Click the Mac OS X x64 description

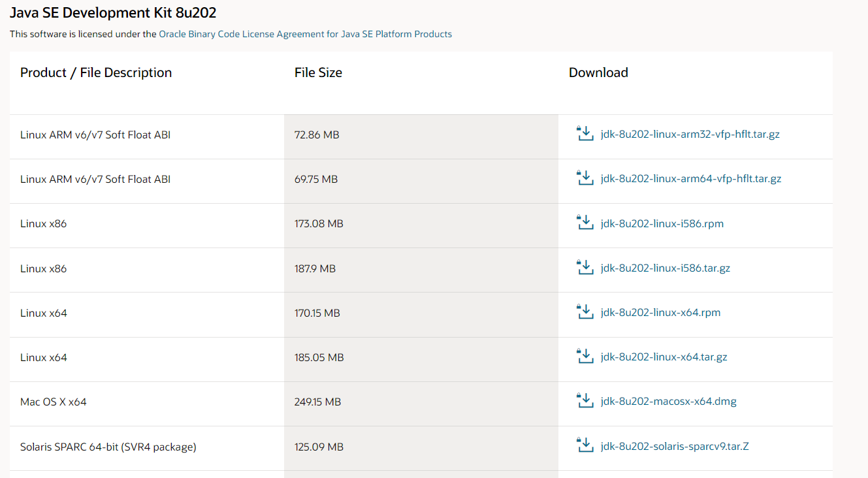[x=54, y=402]
